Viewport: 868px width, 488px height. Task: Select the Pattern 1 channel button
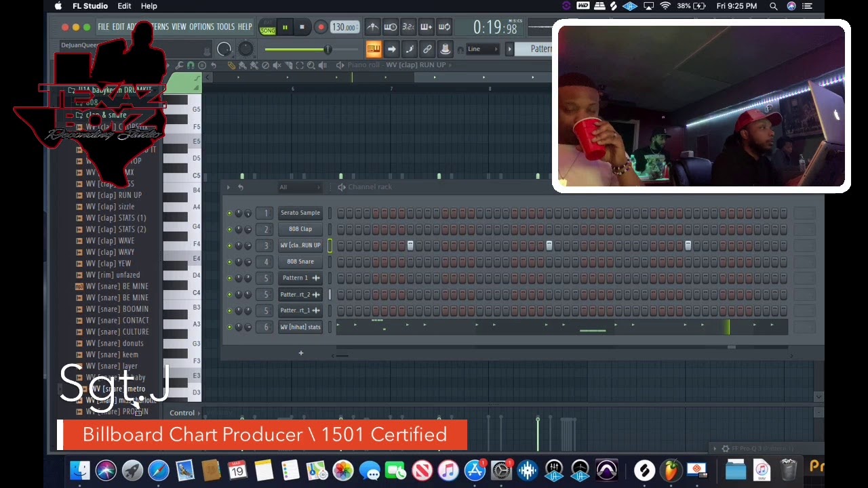[300, 278]
